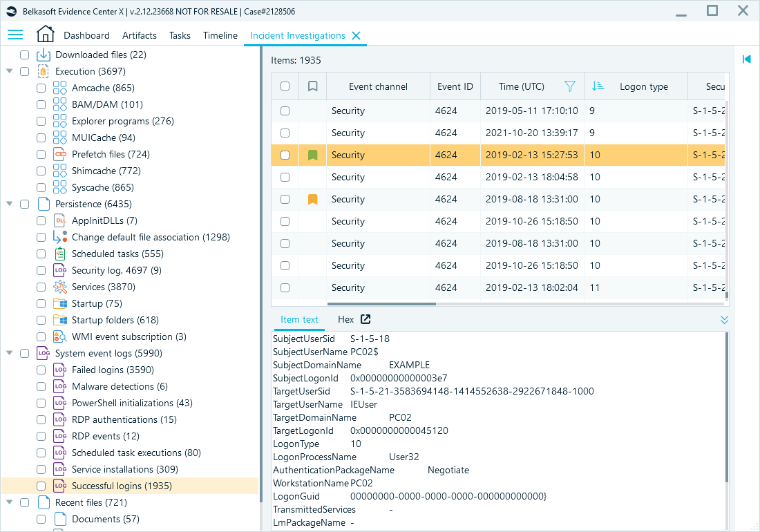This screenshot has width=760, height=532.
Task: Click the collapse panel arrow at right edge
Action: (x=746, y=59)
